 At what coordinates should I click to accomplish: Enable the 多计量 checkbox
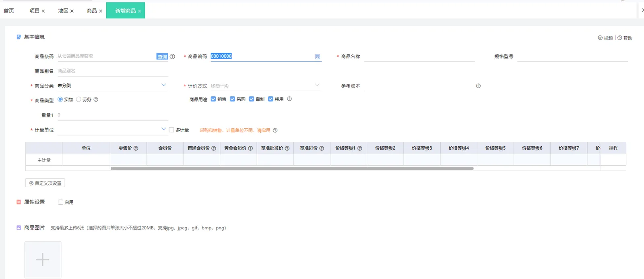(x=171, y=130)
